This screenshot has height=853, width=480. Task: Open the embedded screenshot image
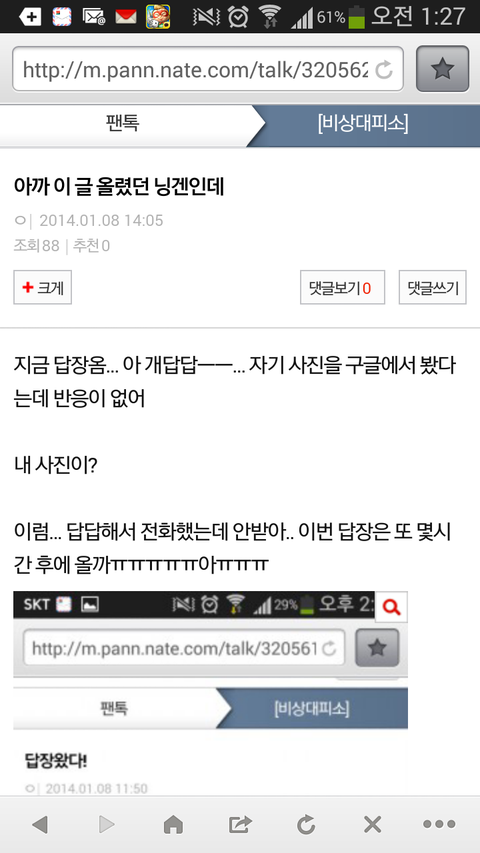[x=210, y=694]
